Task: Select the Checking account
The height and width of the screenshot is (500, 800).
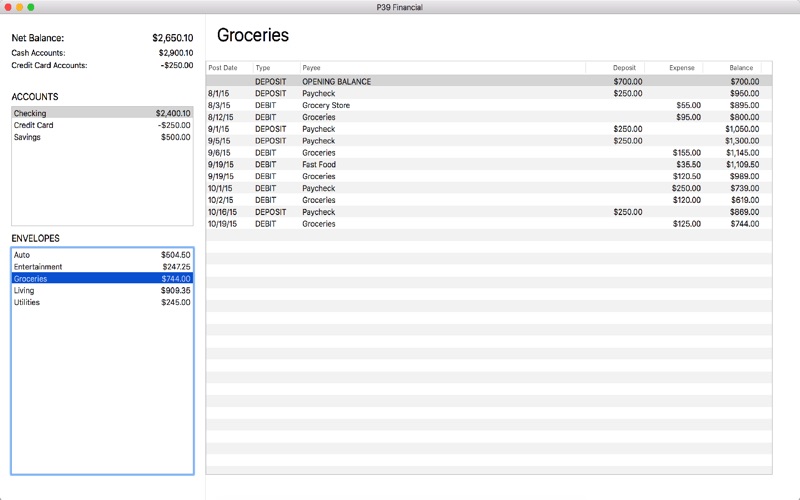Action: [100, 113]
